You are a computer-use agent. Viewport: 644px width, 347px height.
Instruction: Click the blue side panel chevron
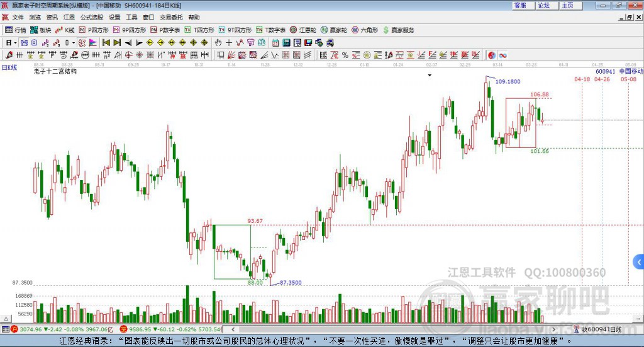(639, 262)
